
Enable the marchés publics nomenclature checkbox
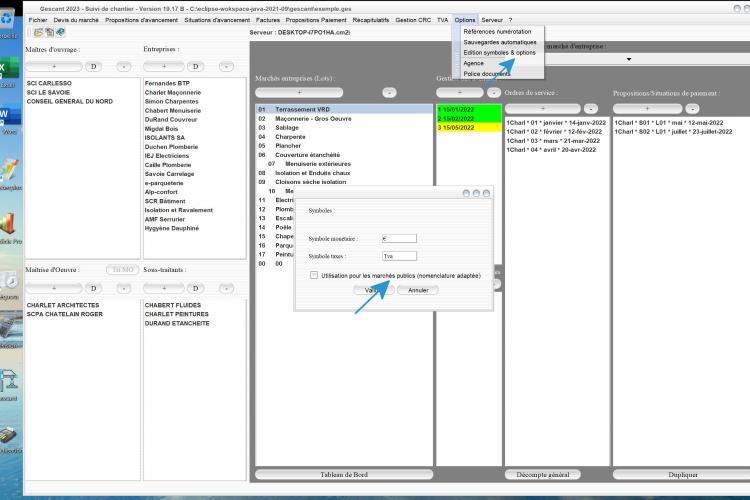[x=314, y=275]
